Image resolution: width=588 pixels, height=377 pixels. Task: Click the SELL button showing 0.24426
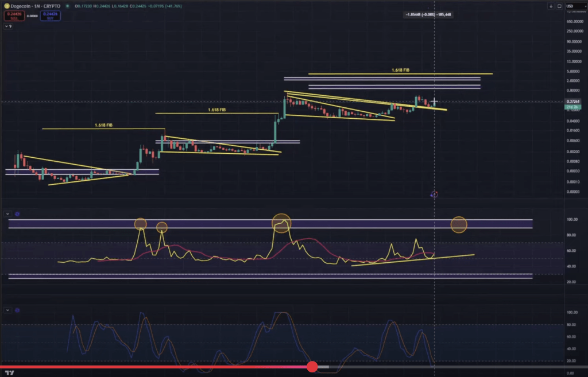(14, 15)
